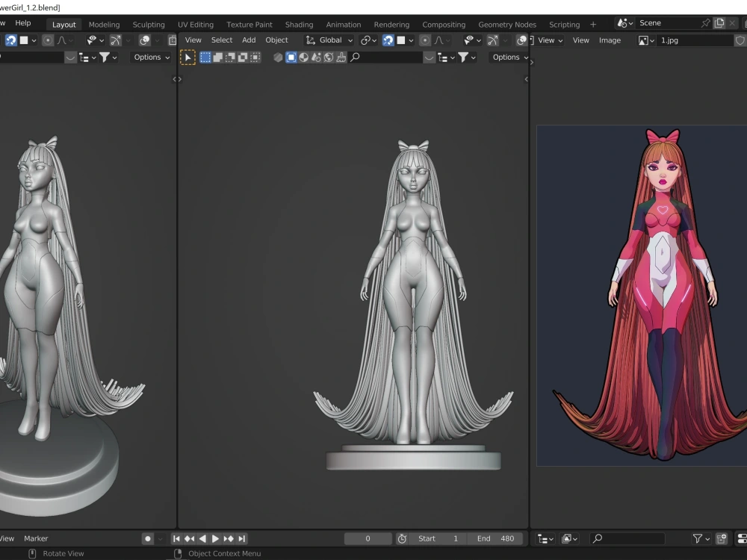Screen dimensions: 747x560
Task: Click the magnifier search icon in center header
Action: coord(355,57)
